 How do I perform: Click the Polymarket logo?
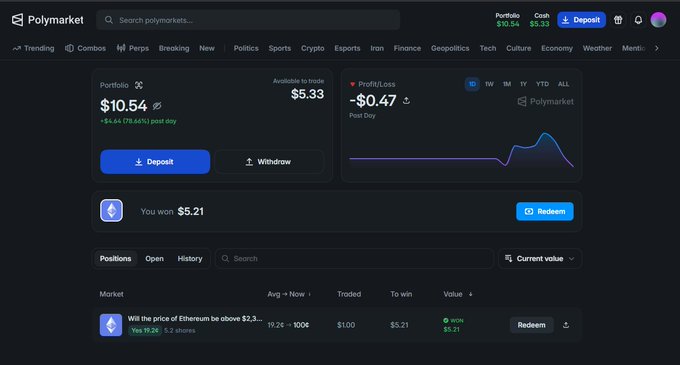(x=47, y=20)
